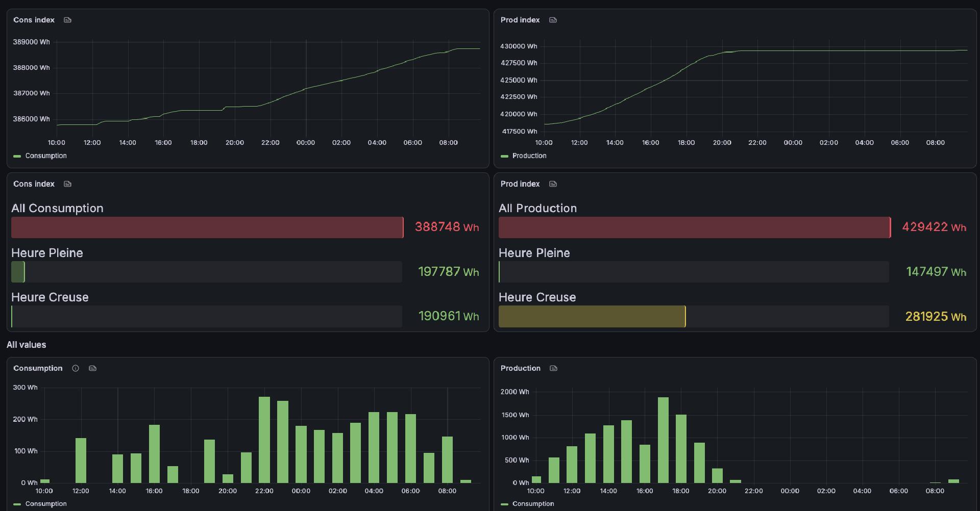This screenshot has height=511, width=980.
Task: Click the 2000 Wh axis label in the Production chart
Action: click(x=514, y=392)
